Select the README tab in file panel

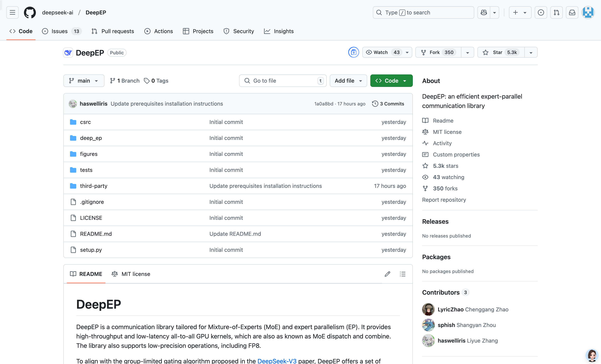[86, 274]
